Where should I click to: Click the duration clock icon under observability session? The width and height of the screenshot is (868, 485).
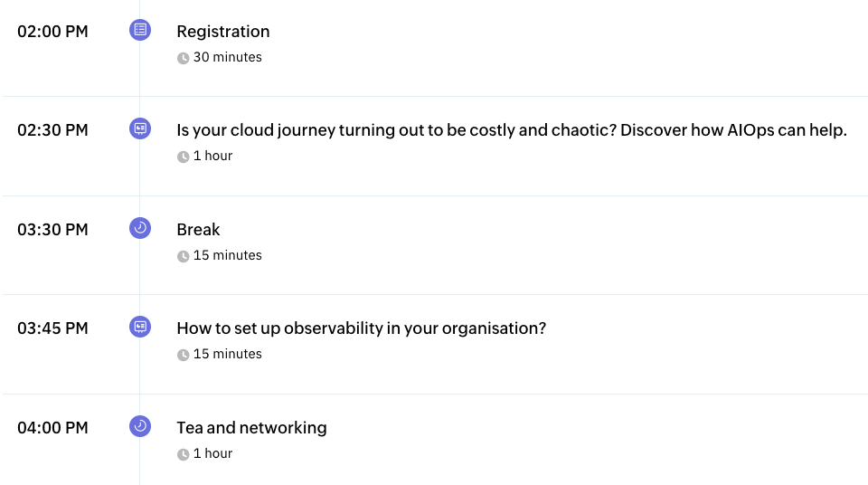[184, 355]
